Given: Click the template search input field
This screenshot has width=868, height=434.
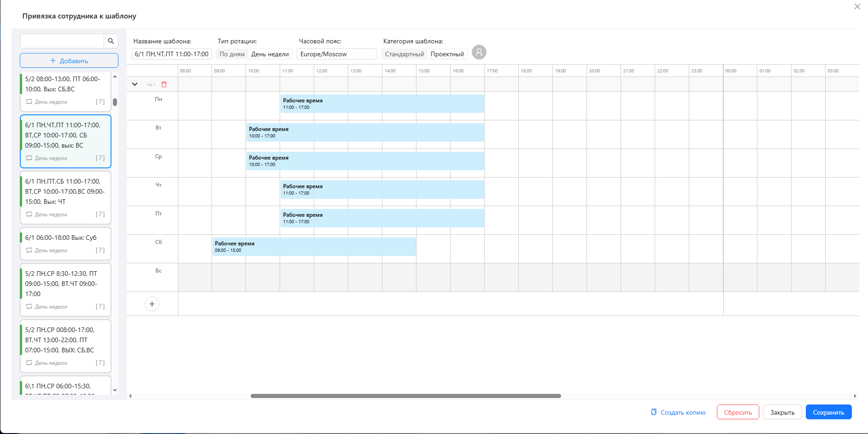Looking at the screenshot, I should click(62, 41).
